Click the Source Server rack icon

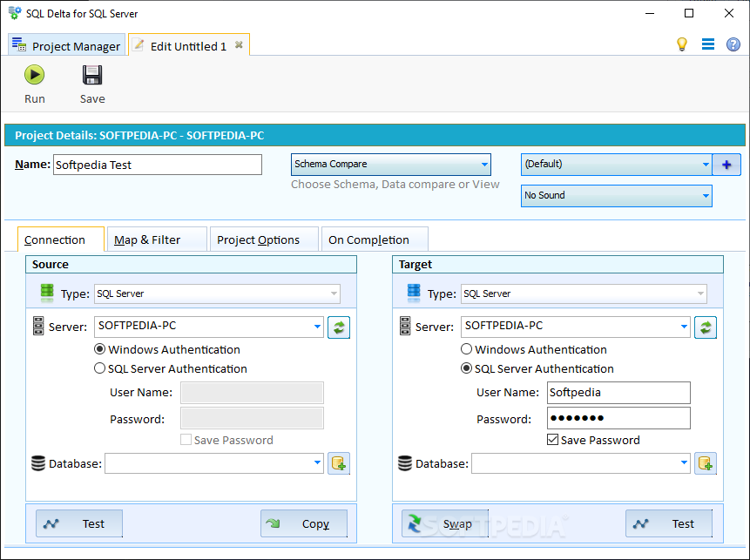(38, 326)
